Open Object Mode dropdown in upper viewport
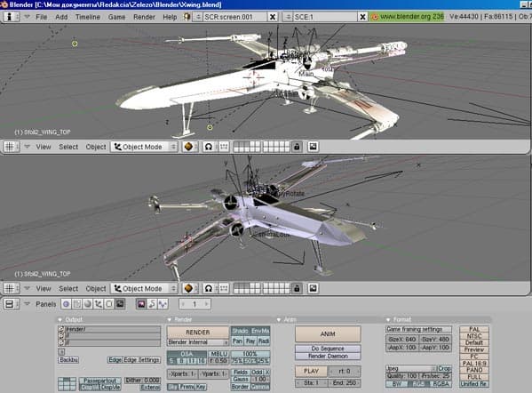The height and width of the screenshot is (393, 532). (144, 147)
